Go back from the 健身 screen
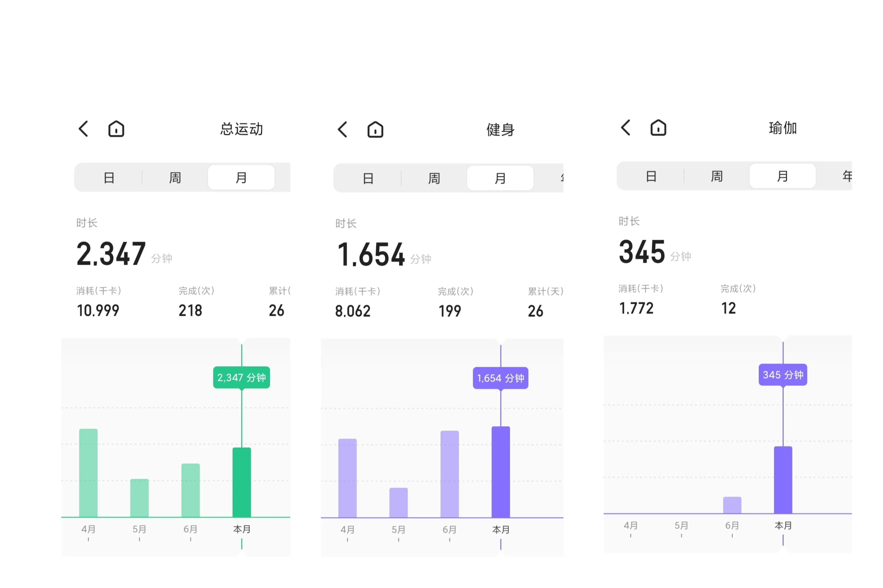883x588 pixels. (342, 129)
